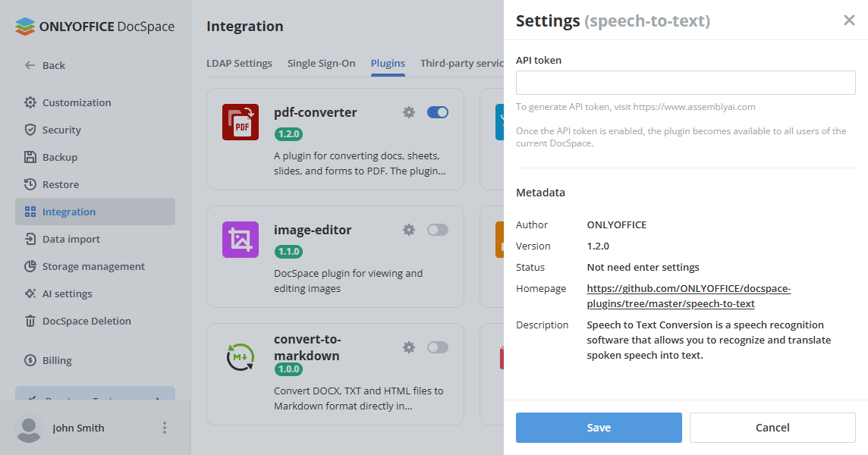Click the pdf-converter plugin icon

241,122
